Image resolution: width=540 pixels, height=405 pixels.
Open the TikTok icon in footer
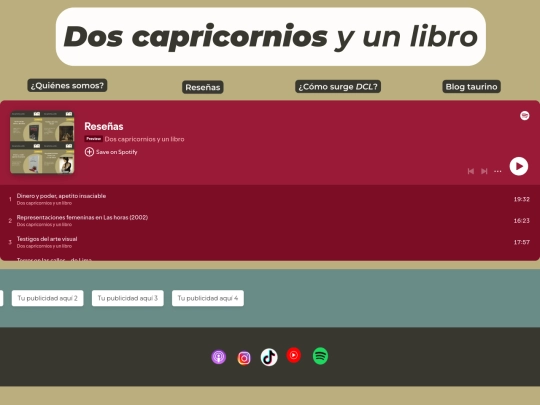tap(269, 357)
